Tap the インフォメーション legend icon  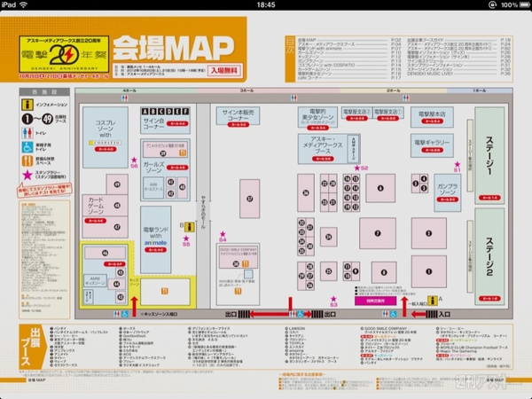27,105
